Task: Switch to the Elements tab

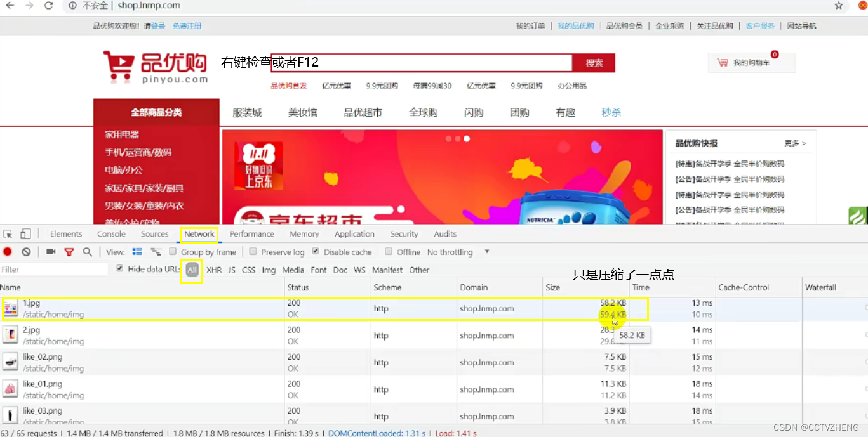Action: pos(66,234)
